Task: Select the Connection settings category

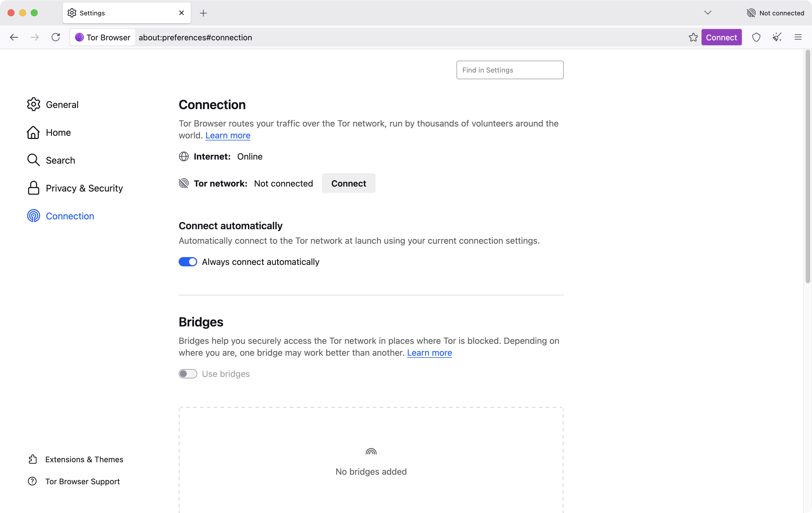Action: (61, 216)
